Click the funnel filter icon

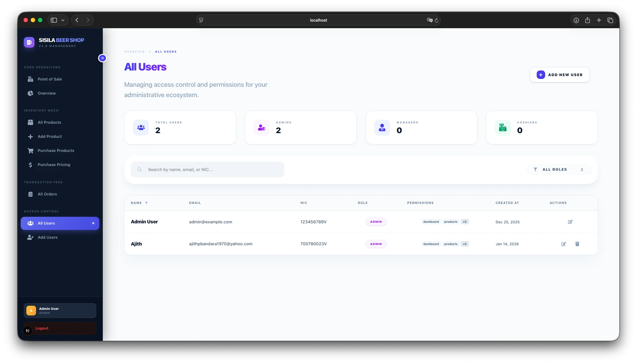(x=535, y=169)
